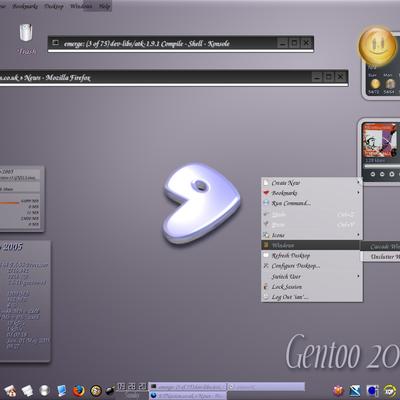Select Icons entry in the context menu
400x400 pixels.
(312, 235)
